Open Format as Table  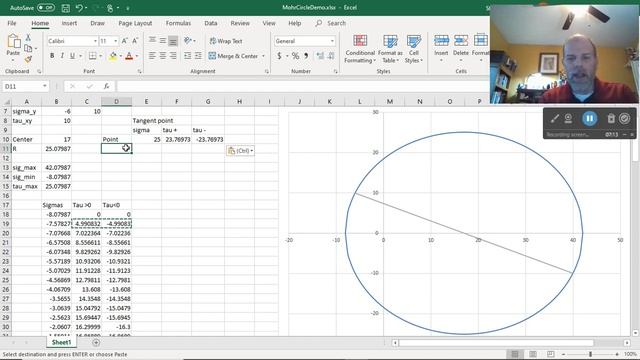point(390,49)
